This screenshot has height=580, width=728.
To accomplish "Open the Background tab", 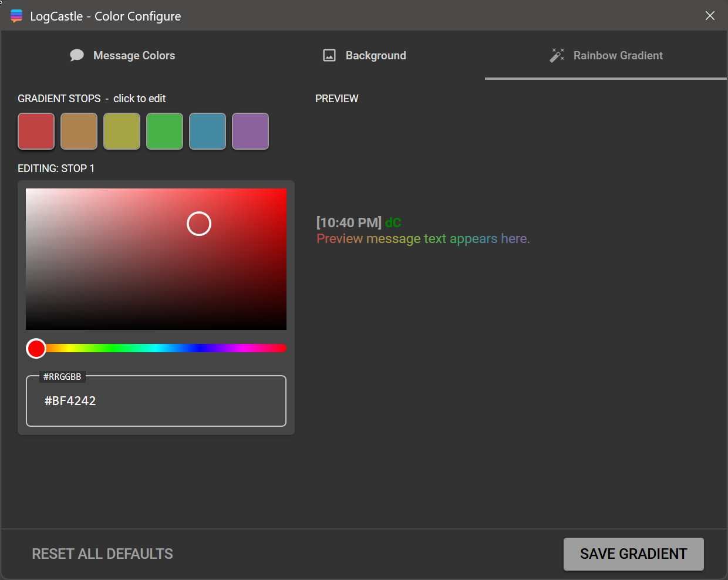I will 376,55.
